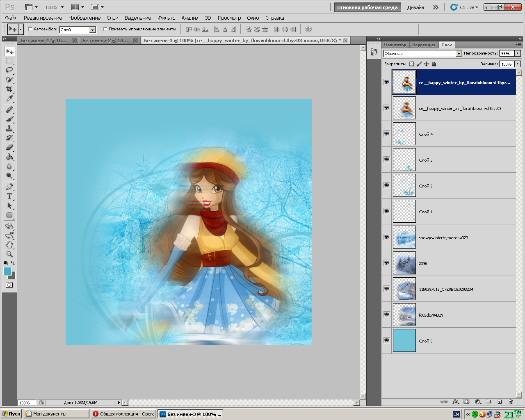Select the Zoom tool in toolbox
Viewport: 525px width, 420px height.
tap(9, 254)
